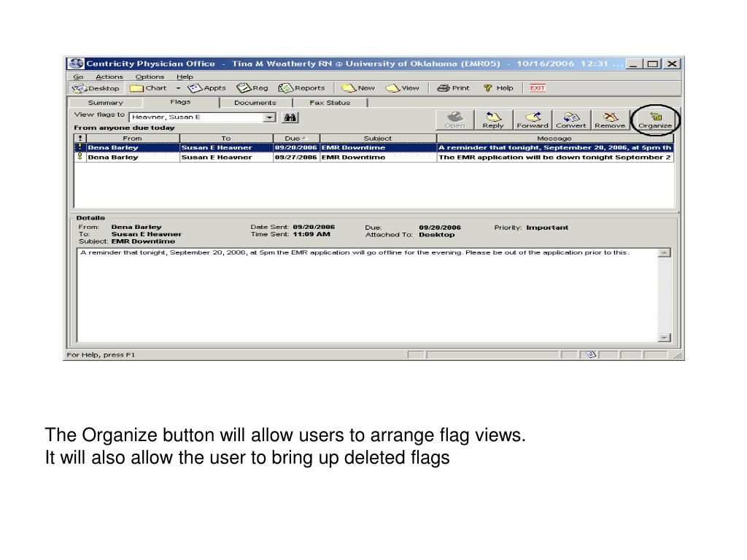Click the greyed Open flag button

click(454, 120)
